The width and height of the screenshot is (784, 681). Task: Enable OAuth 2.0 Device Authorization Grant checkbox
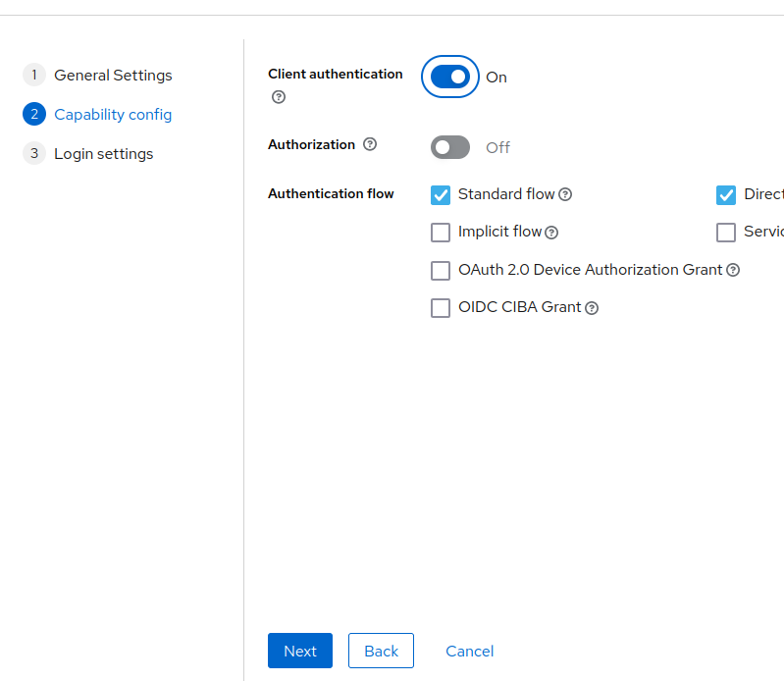click(x=441, y=270)
